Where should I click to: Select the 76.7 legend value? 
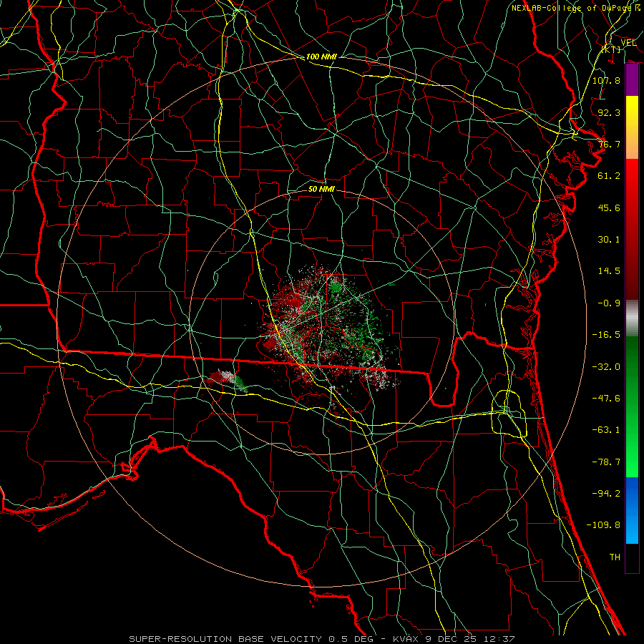click(609, 144)
